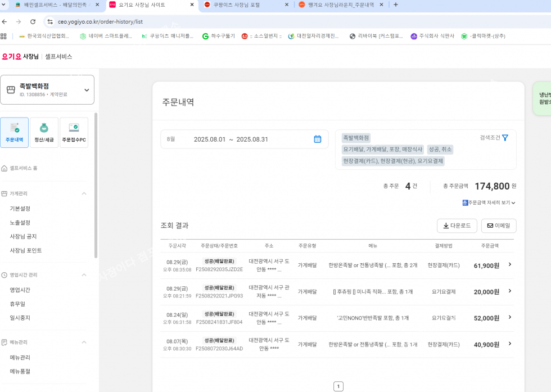Go to pagination page 1
The image size is (551, 392).
click(x=338, y=386)
